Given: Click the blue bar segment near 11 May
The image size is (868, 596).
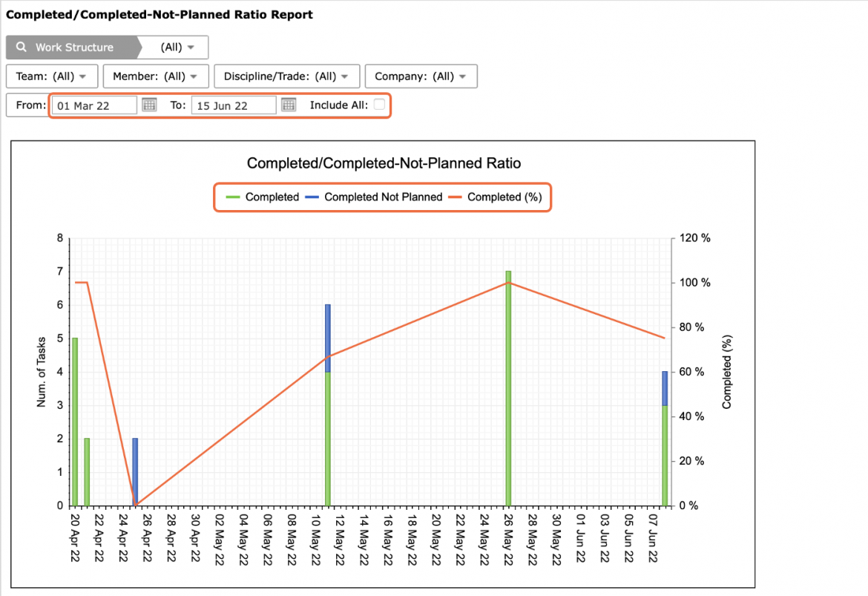Looking at the screenshot, I should (x=328, y=338).
